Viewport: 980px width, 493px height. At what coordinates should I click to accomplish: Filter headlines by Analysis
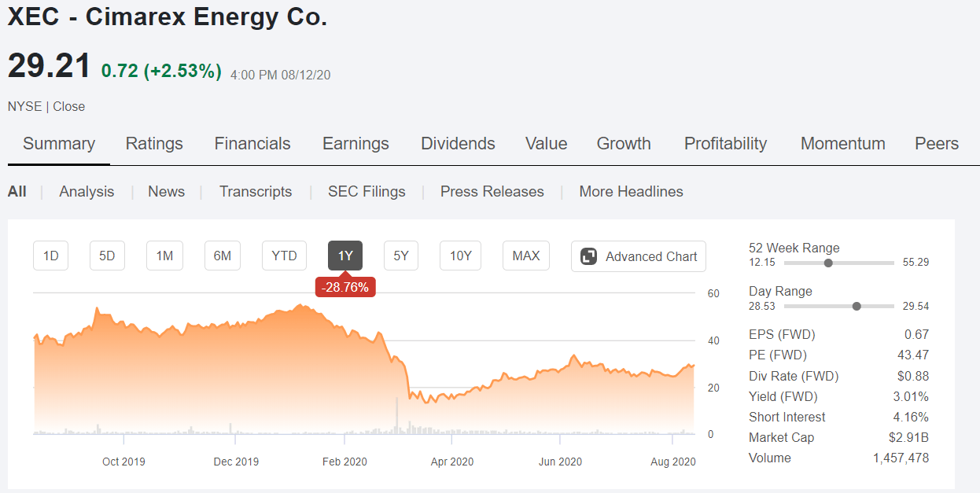pyautogui.click(x=87, y=191)
